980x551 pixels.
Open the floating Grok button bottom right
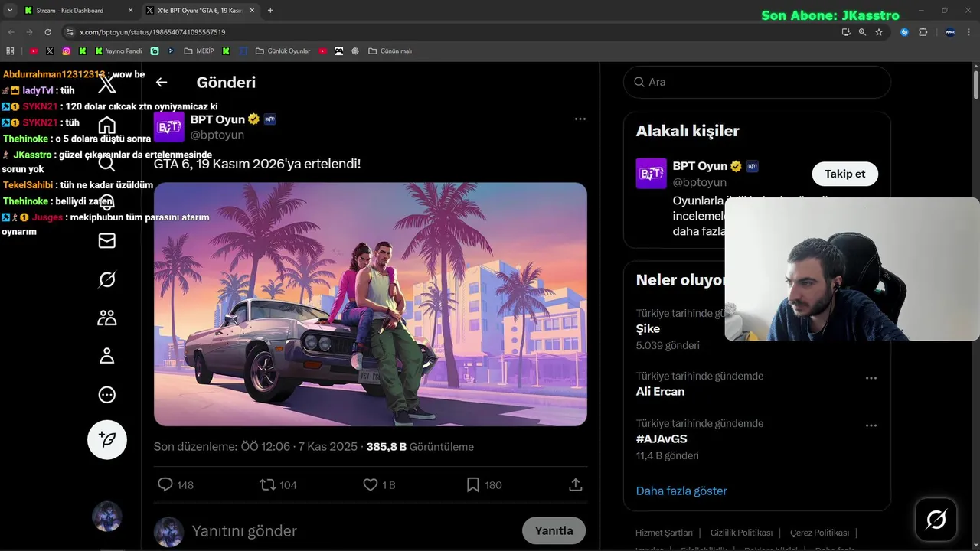936,520
